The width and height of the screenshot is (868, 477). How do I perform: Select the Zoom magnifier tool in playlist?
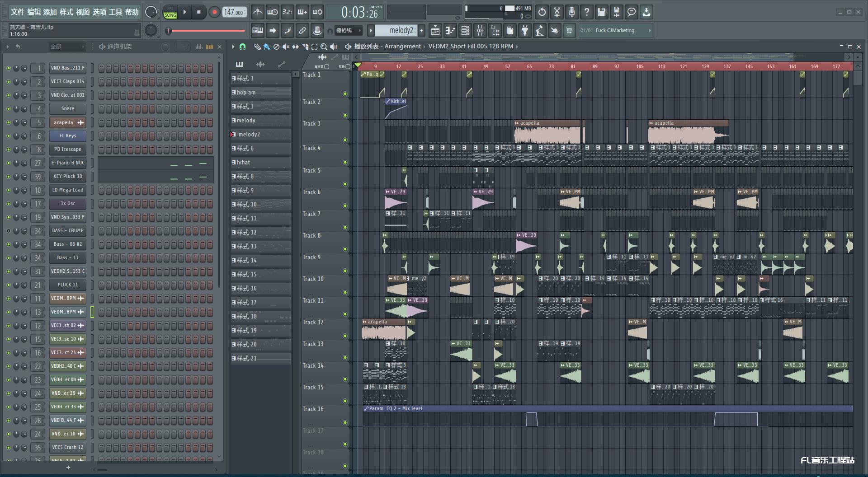tap(324, 47)
